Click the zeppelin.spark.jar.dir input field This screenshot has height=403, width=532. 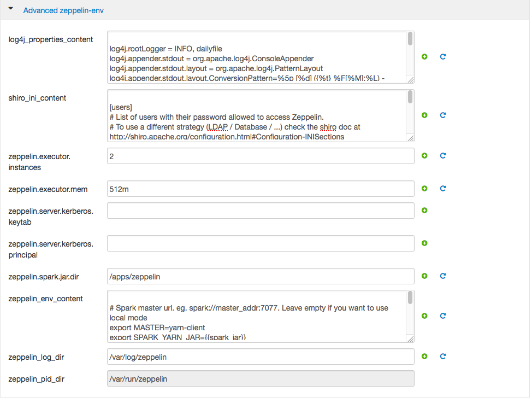[261, 277]
